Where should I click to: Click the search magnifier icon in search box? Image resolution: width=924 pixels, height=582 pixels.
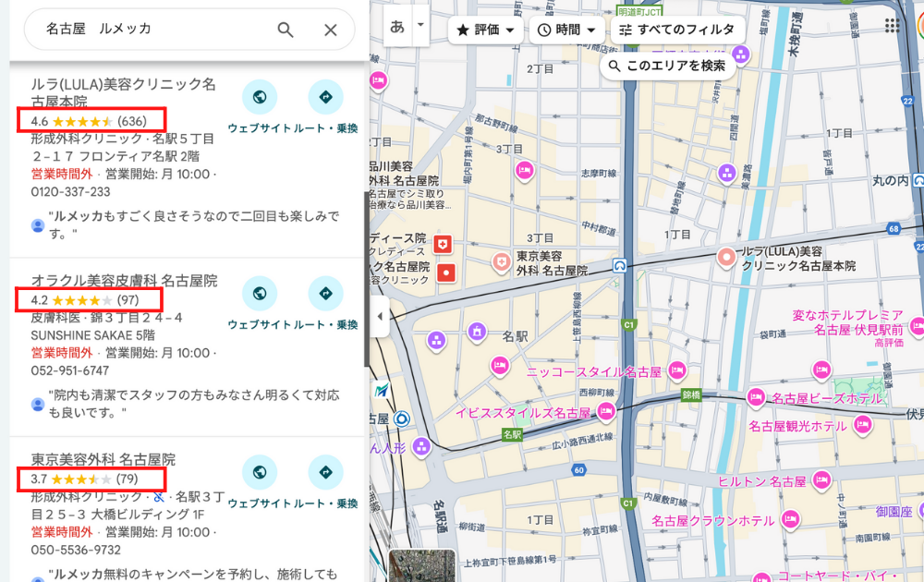[x=286, y=30]
